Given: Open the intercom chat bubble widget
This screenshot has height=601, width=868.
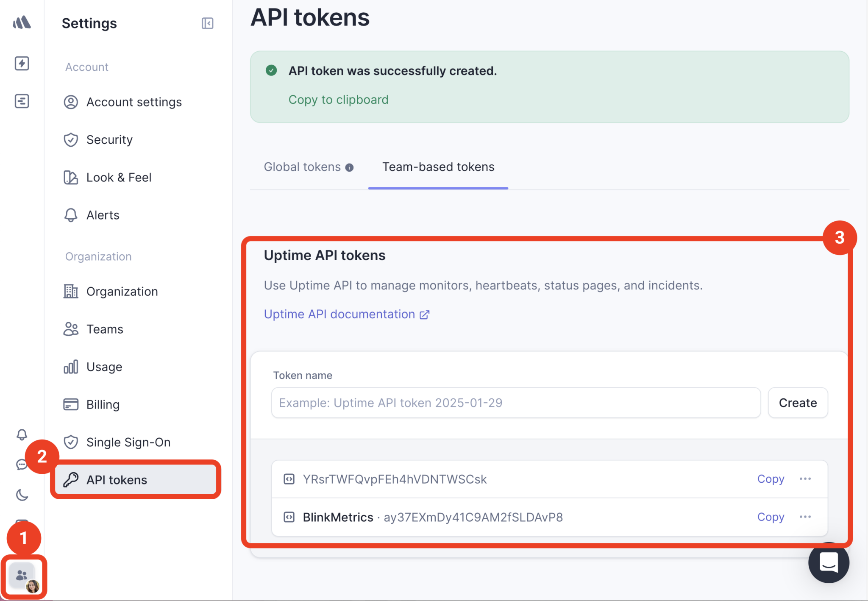Looking at the screenshot, I should [x=829, y=562].
